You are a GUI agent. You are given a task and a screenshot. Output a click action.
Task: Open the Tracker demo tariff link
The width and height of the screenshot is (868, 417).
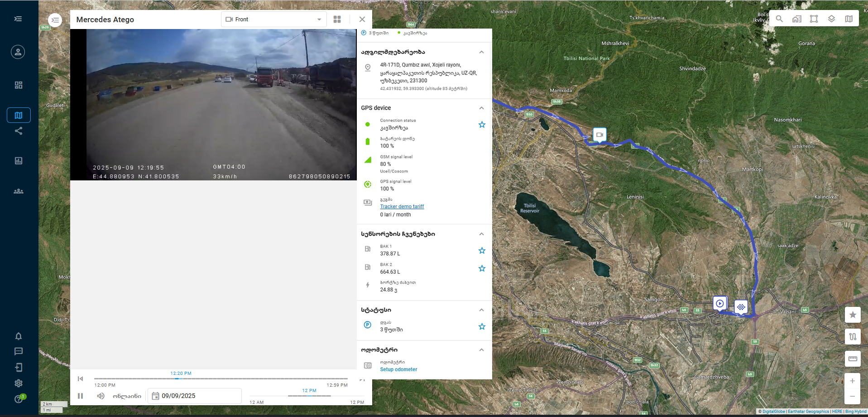click(x=402, y=207)
